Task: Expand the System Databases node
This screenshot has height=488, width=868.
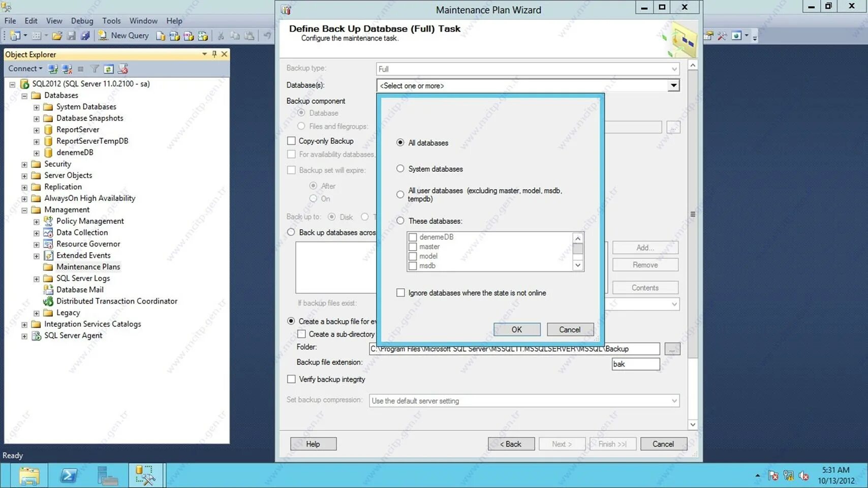Action: 36,107
